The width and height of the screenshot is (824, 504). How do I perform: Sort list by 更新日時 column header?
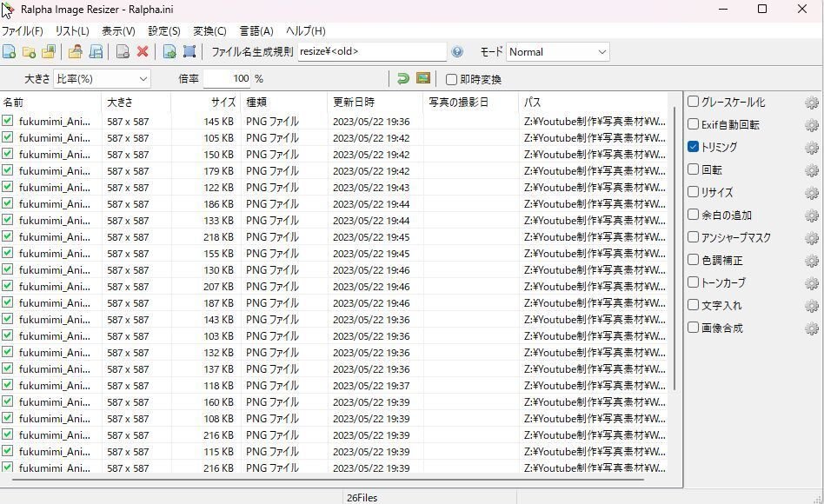[375, 102]
